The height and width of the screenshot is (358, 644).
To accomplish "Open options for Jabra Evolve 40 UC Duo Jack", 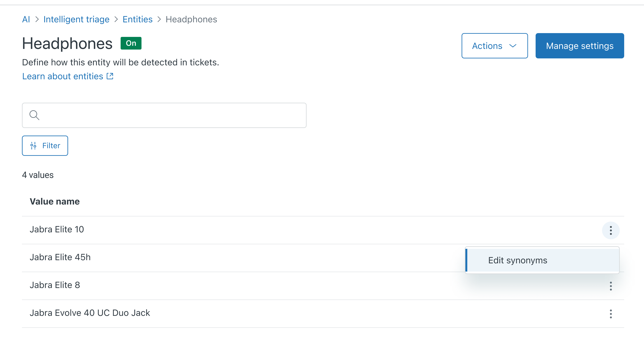I will coord(610,314).
